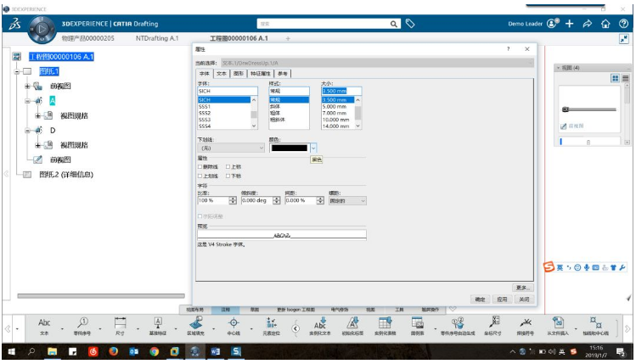Viewport: 636px width, 364px height.
Task: Toggle the 上划线 overline checkbox
Action: click(200, 176)
